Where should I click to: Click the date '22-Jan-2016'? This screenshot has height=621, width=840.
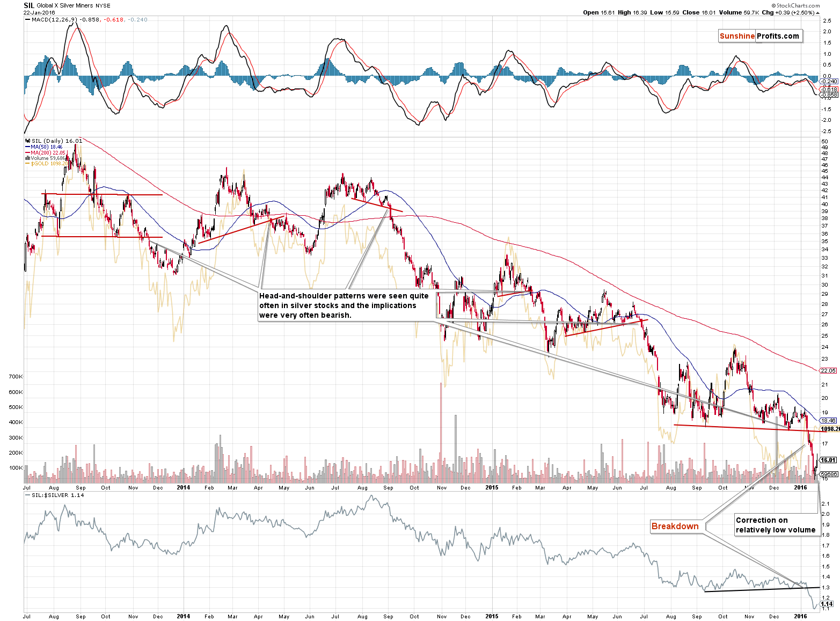click(x=39, y=12)
